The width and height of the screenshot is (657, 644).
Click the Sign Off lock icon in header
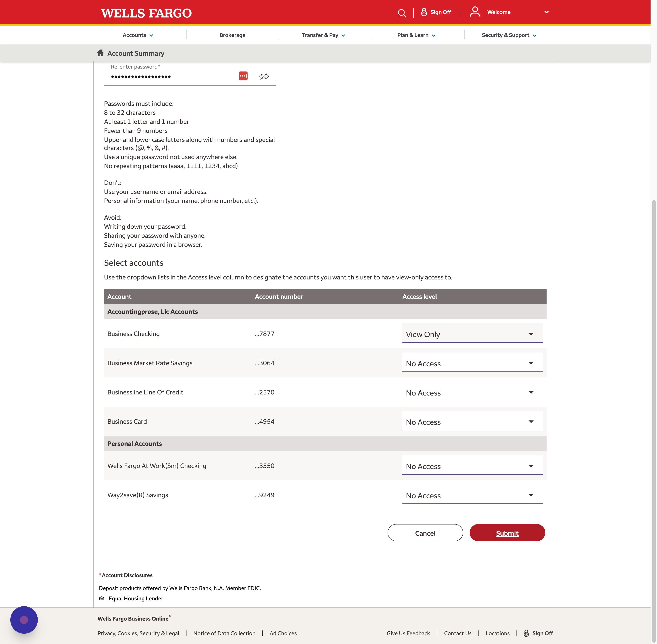424,12
